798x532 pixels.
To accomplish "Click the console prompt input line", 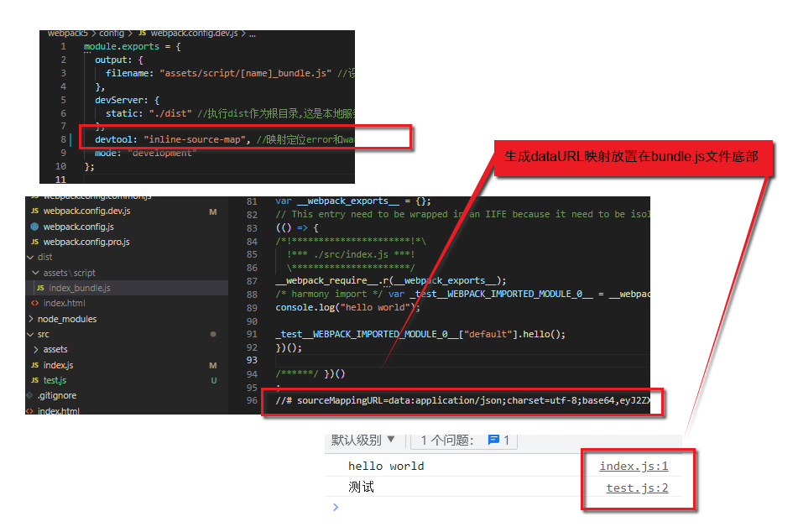I will coord(503,507).
